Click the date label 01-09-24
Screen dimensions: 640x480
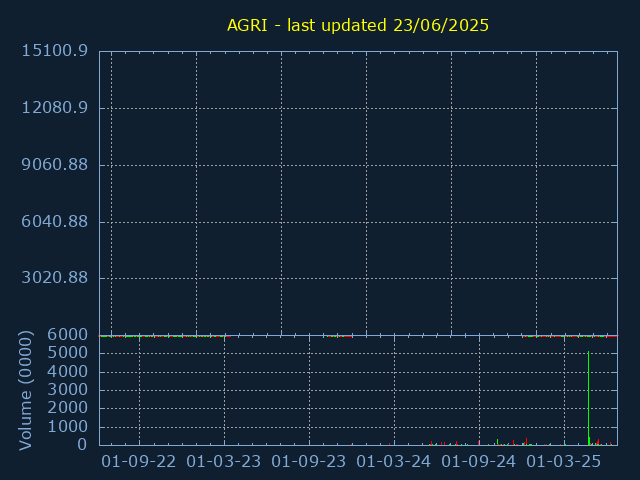(479, 462)
